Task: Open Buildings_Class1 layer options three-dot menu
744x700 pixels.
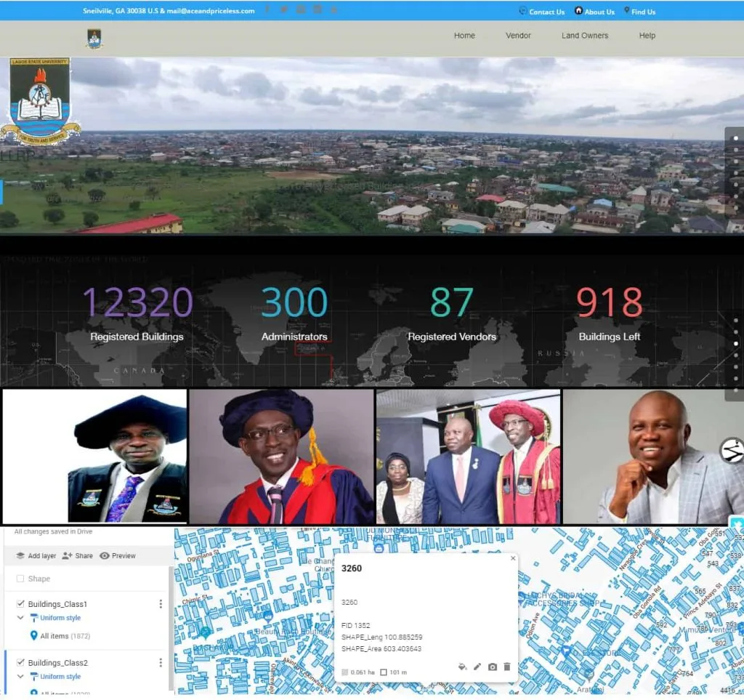Action: coord(161,603)
